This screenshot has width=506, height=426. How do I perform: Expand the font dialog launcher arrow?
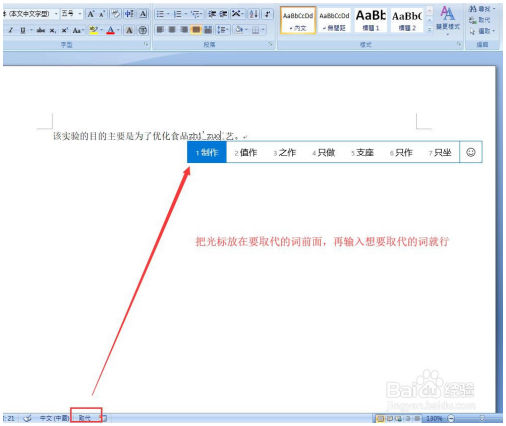146,44
